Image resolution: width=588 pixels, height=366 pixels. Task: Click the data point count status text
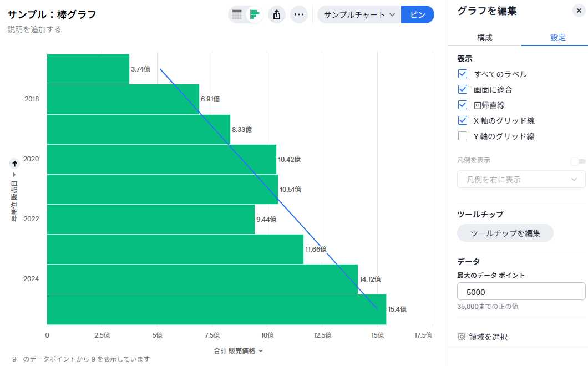(81, 359)
